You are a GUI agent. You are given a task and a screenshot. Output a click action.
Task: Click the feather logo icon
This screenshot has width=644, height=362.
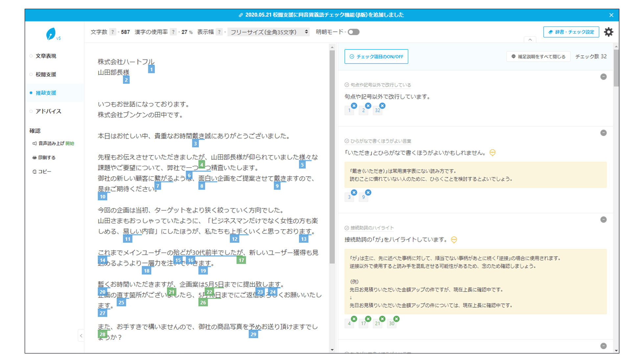click(x=51, y=34)
